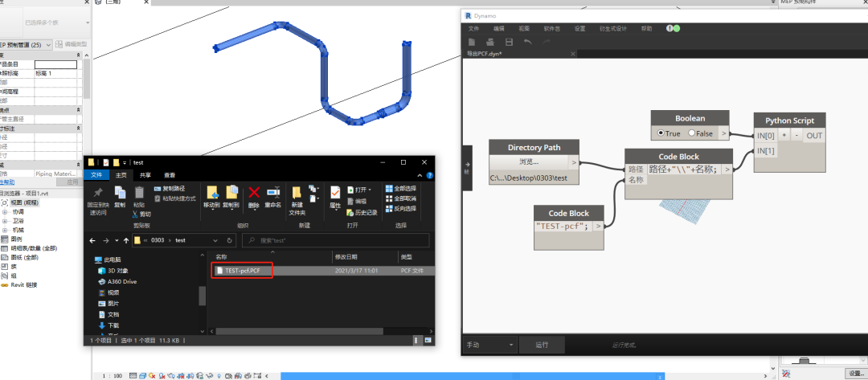The height and width of the screenshot is (380, 868).
Task: Click the Explorer horizontal scrollbar
Action: 300,331
